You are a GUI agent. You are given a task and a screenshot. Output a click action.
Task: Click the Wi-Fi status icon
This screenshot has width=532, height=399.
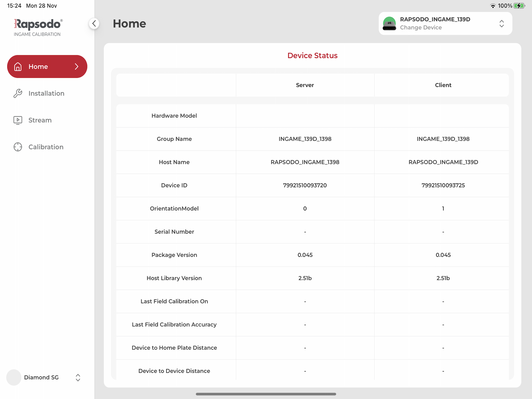[x=493, y=6]
